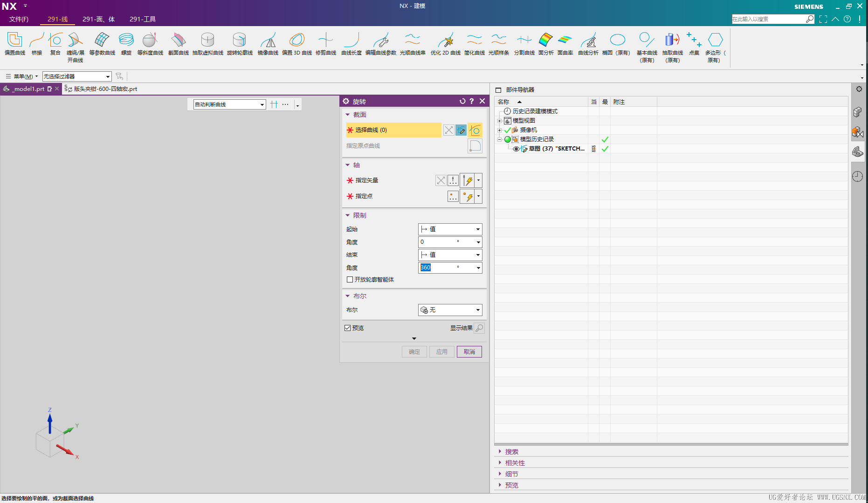The height and width of the screenshot is (503, 868).
Task: Click the search box 在此输入以搜索
Action: coord(768,19)
